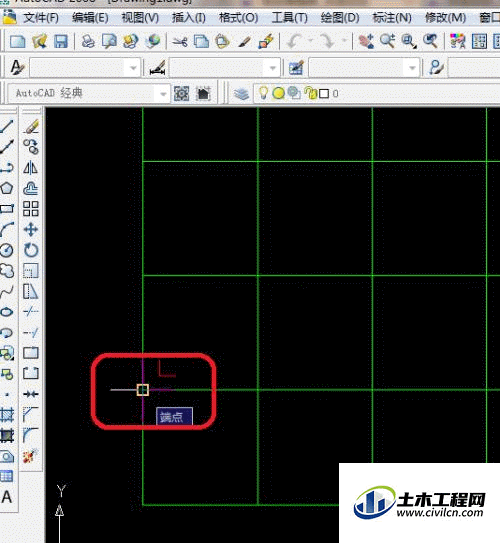The height and width of the screenshot is (543, 500).
Task: Open the Properties palette icon
Action: [x=457, y=42]
